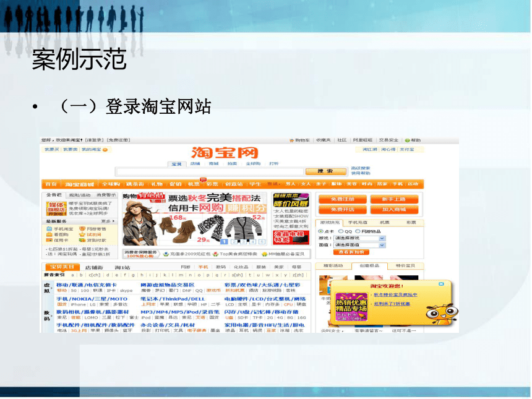Screen dimensions: 532x399
Task: Open the 特价宝贝 tab
Action: pyautogui.click(x=405, y=266)
